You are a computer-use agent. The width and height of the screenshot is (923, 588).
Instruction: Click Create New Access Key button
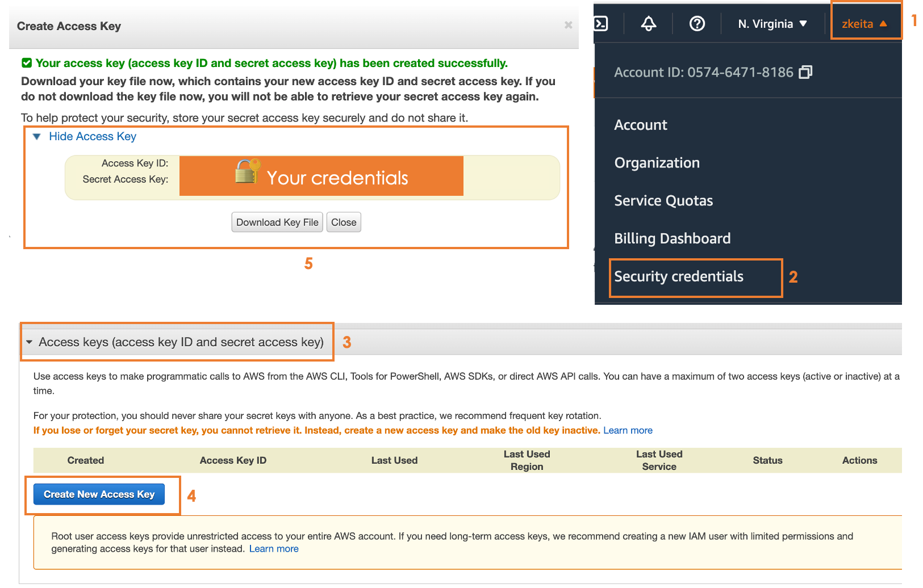tap(99, 494)
